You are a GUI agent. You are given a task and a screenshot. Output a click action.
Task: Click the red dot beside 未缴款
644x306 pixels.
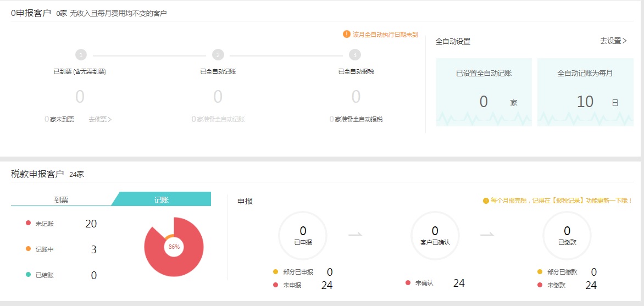(540, 285)
